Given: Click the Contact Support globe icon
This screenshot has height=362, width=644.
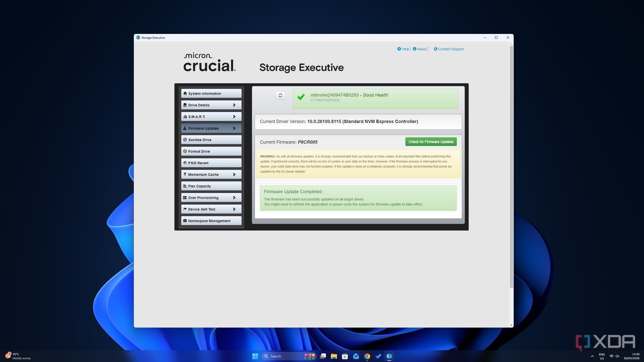Looking at the screenshot, I should click(435, 49).
